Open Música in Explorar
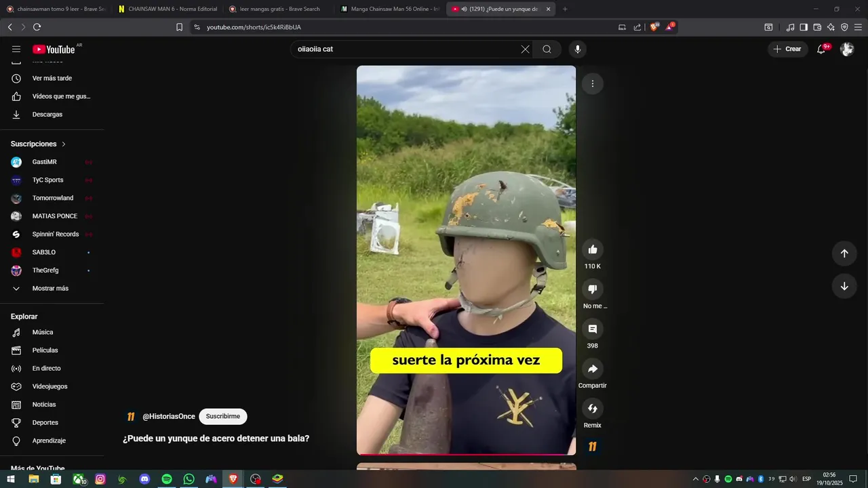Viewport: 868px width, 488px height. point(53,332)
